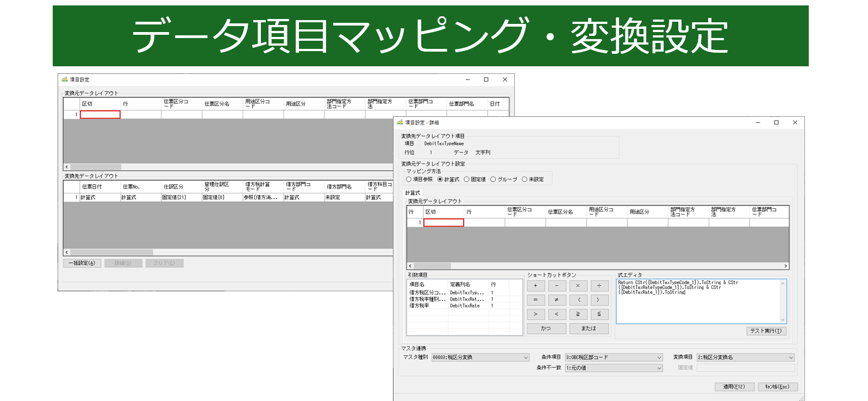Select the 借方税区分コ... row in 引数項目
The height and width of the screenshot is (401, 868).
point(465,292)
